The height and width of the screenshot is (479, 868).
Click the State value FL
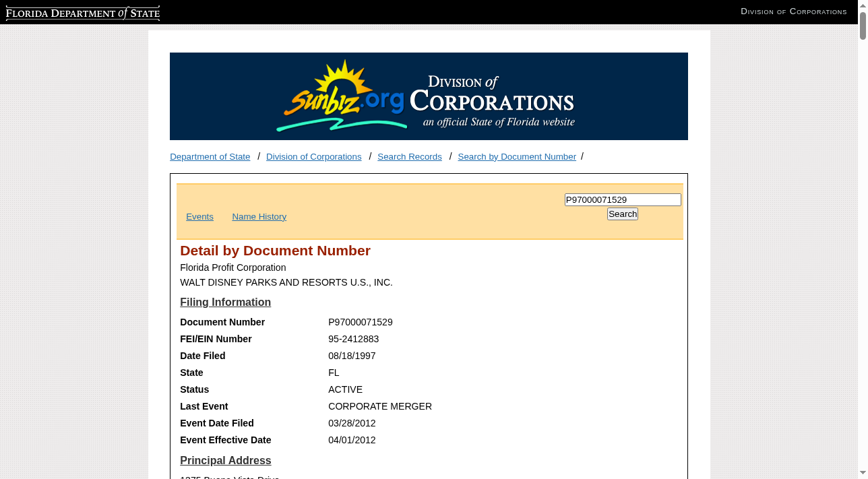[334, 373]
